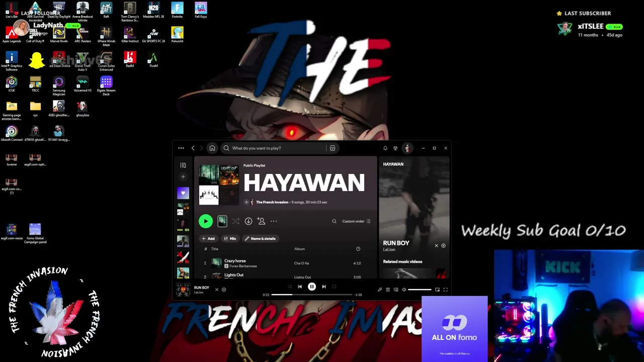This screenshot has width=644, height=362.
Task: Open The French Invasion profile link
Action: tap(272, 202)
